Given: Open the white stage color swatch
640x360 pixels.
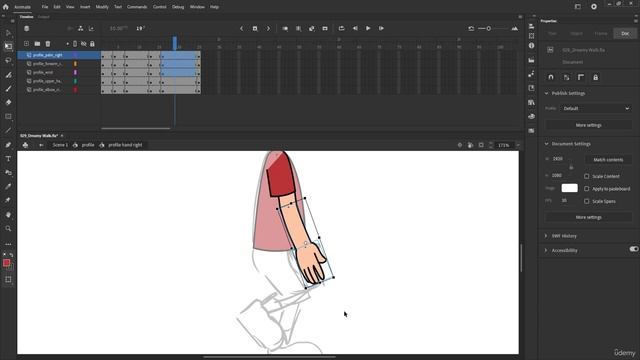Looking at the screenshot, I should click(569, 188).
